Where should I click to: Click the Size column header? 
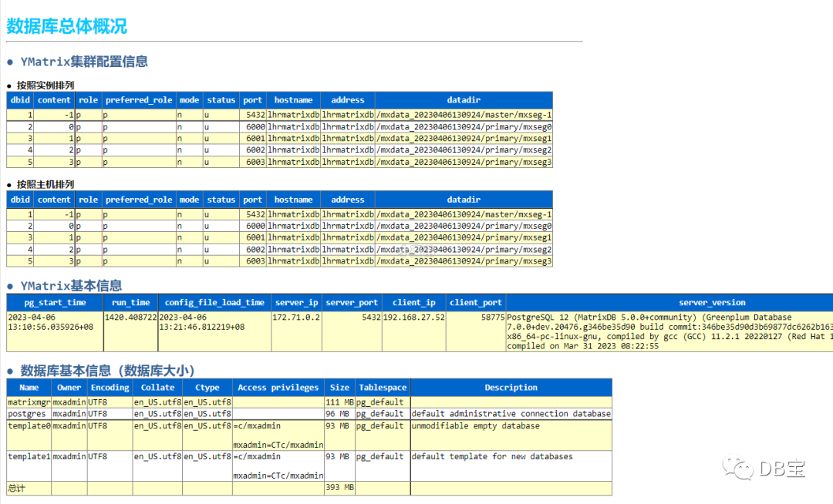coord(339,388)
